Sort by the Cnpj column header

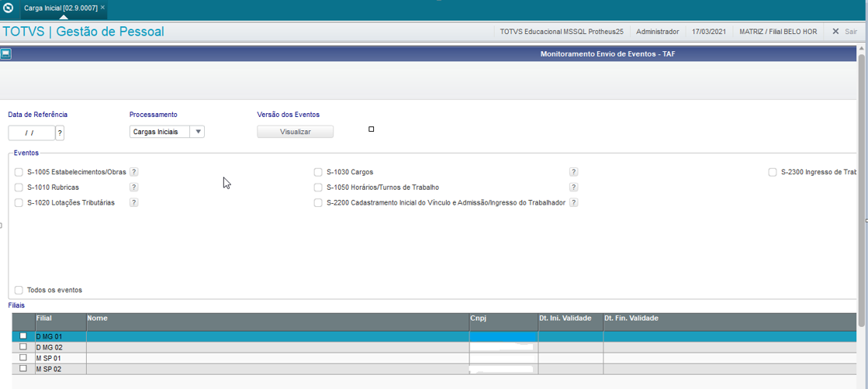(x=503, y=322)
